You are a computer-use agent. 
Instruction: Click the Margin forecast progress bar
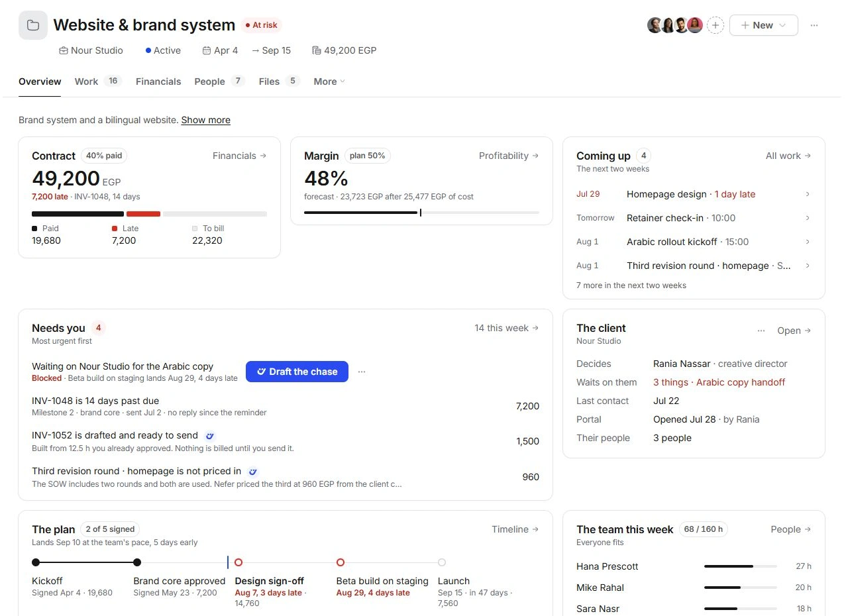[421, 213]
